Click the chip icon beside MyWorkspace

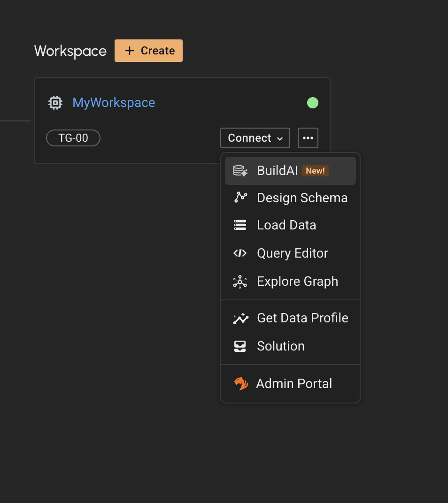point(55,102)
